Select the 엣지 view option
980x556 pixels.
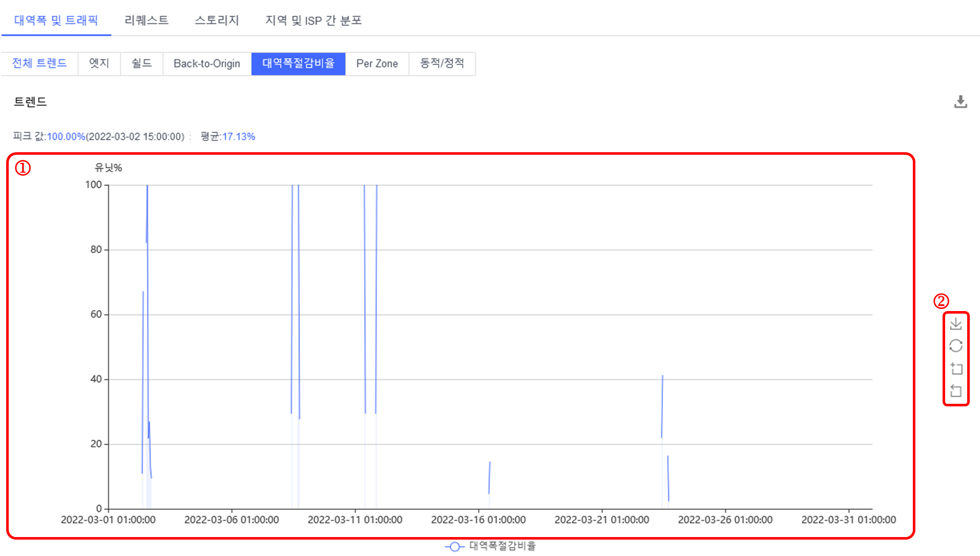click(x=99, y=64)
